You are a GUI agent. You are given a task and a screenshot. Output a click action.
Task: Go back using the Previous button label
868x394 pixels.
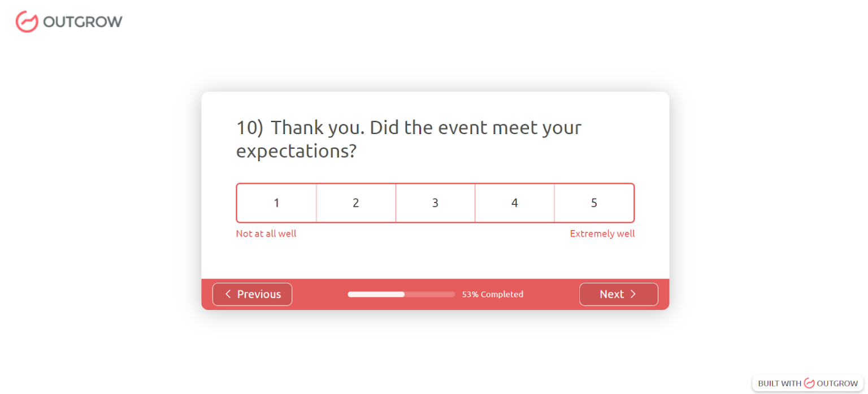(x=259, y=294)
